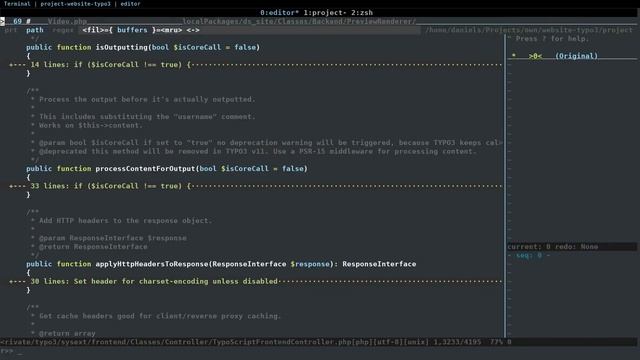Click the 'prt' prompt indicator

tap(11, 30)
